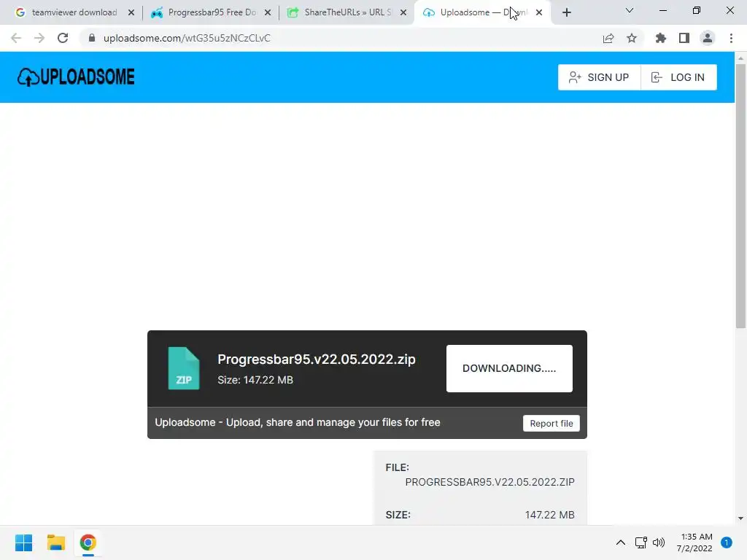The image size is (747, 560).
Task: Click the ZIP file icon
Action: pyautogui.click(x=184, y=368)
